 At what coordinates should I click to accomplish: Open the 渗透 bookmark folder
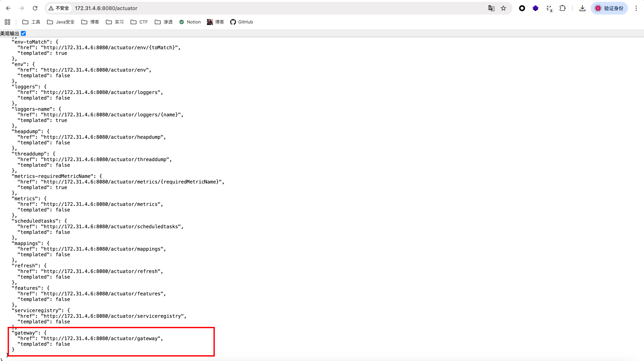[164, 22]
